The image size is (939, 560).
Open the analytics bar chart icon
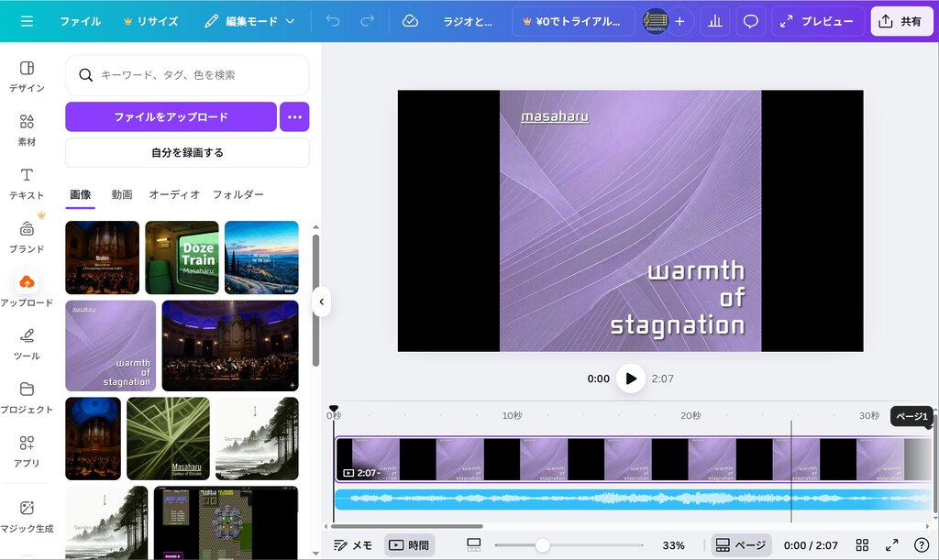715,21
